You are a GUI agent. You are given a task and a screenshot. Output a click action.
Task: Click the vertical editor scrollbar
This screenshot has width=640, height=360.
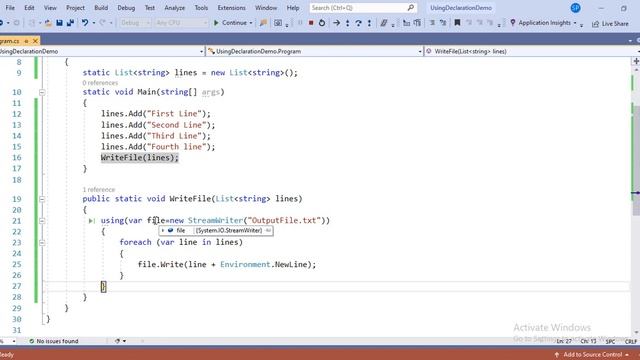pos(636,200)
